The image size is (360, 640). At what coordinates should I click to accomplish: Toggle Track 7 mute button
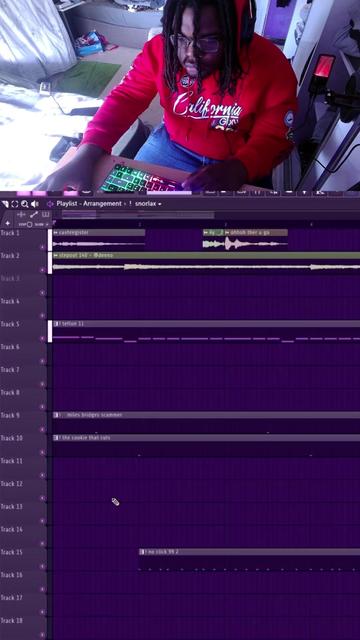pyautogui.click(x=42, y=384)
